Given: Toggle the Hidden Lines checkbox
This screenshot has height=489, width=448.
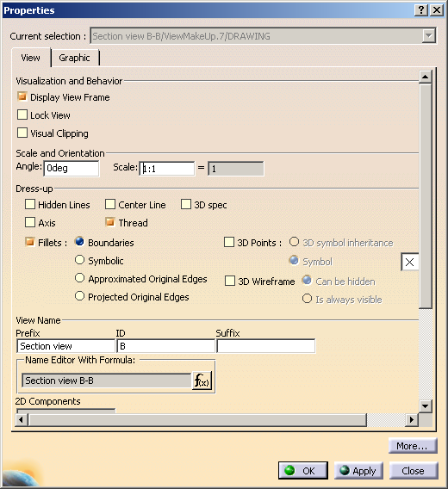Looking at the screenshot, I should click(30, 204).
